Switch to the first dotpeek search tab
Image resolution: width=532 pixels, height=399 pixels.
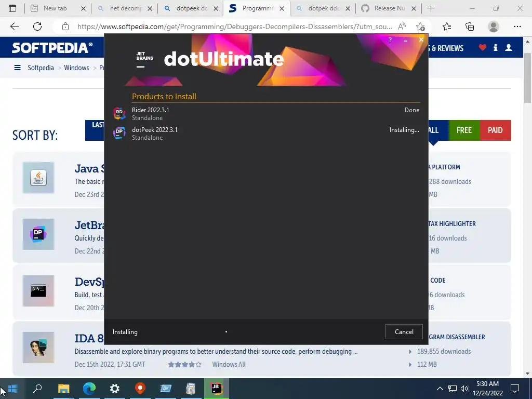click(191, 8)
